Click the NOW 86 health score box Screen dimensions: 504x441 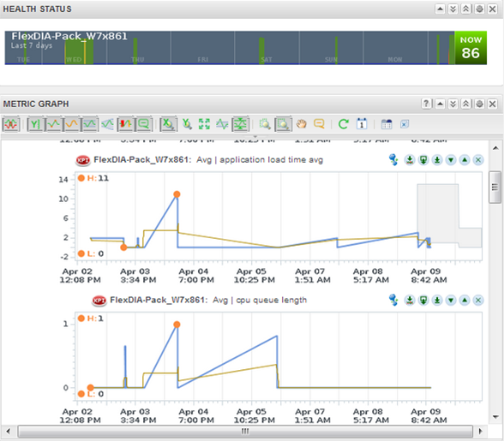pyautogui.click(x=471, y=48)
